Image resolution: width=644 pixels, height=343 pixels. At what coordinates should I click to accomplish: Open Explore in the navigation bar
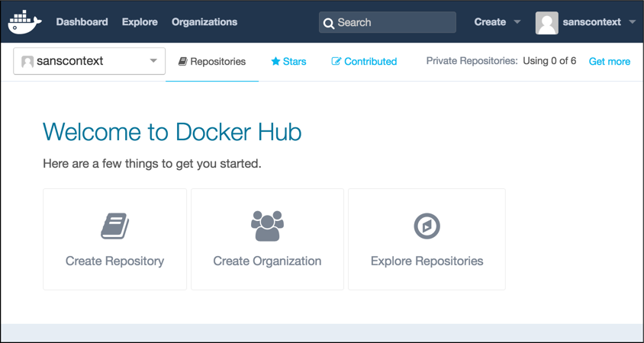point(140,22)
